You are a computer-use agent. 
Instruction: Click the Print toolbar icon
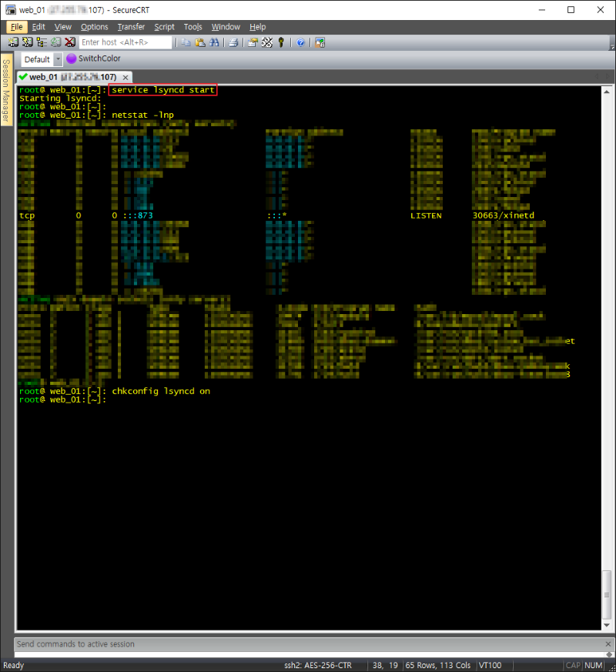tap(233, 42)
